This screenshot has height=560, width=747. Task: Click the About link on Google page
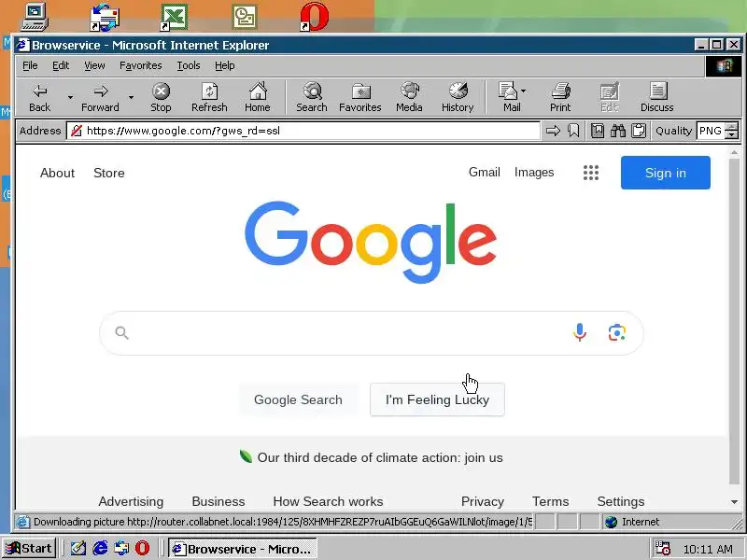pos(57,173)
